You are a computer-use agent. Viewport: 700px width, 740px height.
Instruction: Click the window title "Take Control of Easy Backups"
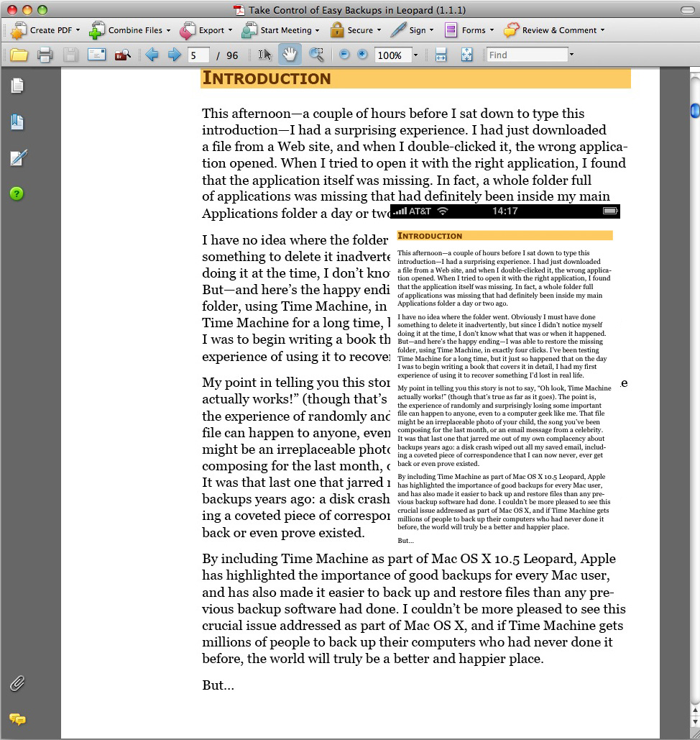coord(357,10)
